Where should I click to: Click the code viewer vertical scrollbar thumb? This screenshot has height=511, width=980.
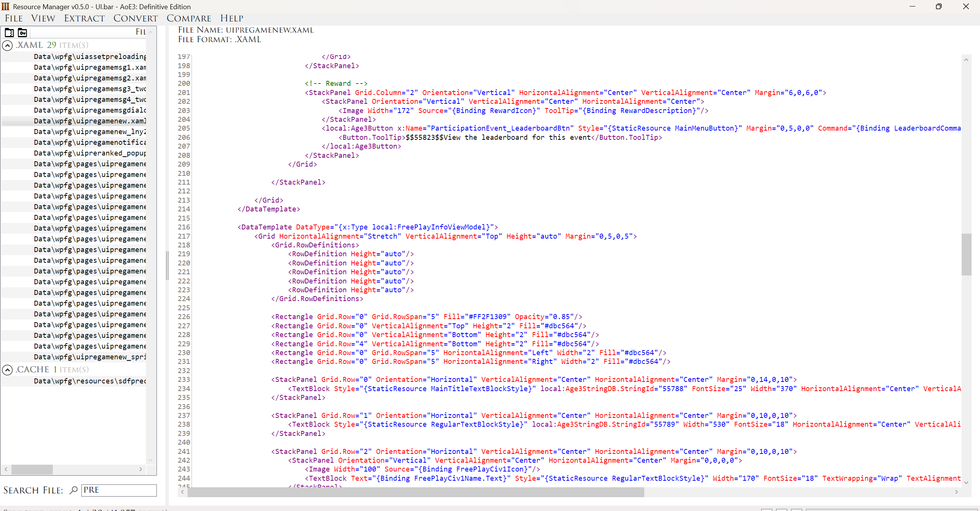[x=966, y=254]
